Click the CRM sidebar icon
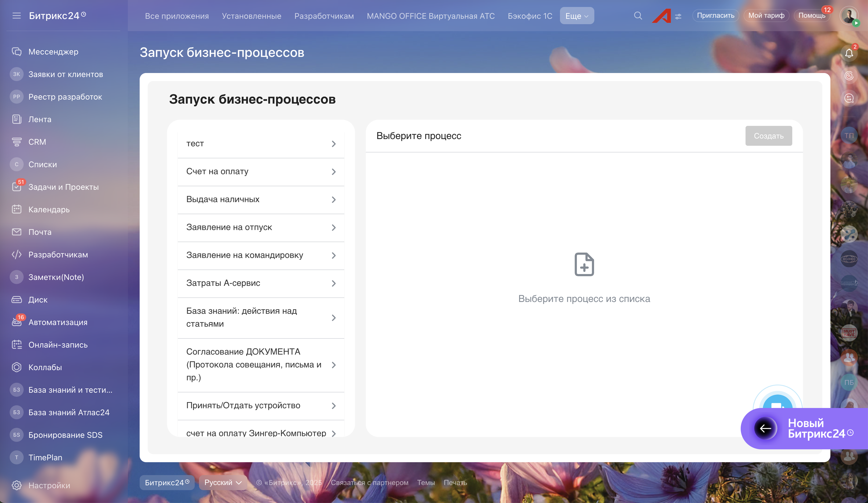The width and height of the screenshot is (868, 503). [17, 142]
